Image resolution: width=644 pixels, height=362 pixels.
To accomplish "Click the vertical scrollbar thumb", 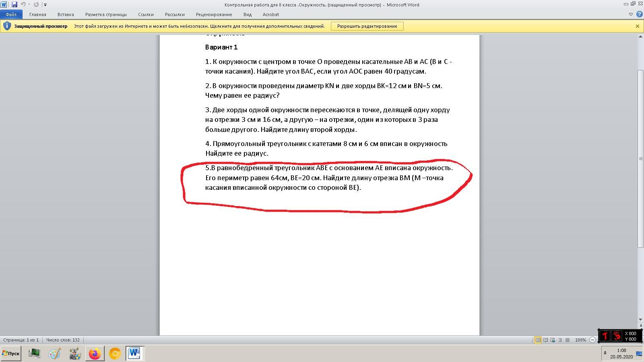I will 640,158.
